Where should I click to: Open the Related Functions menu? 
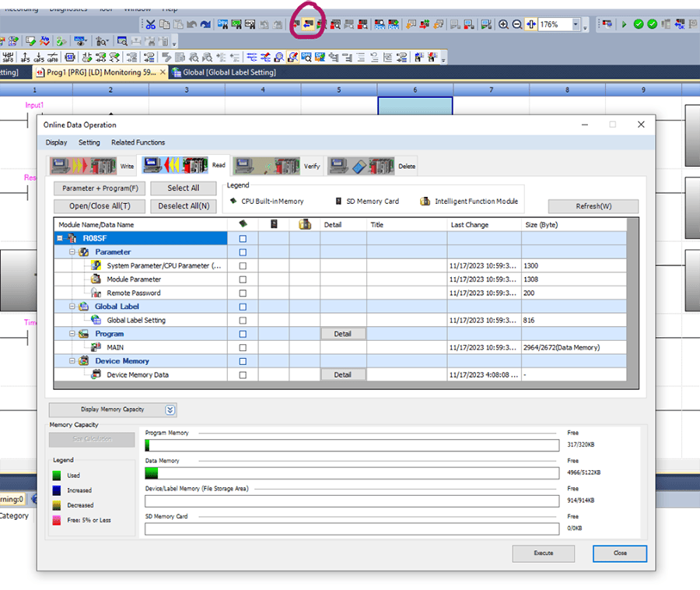(x=138, y=142)
